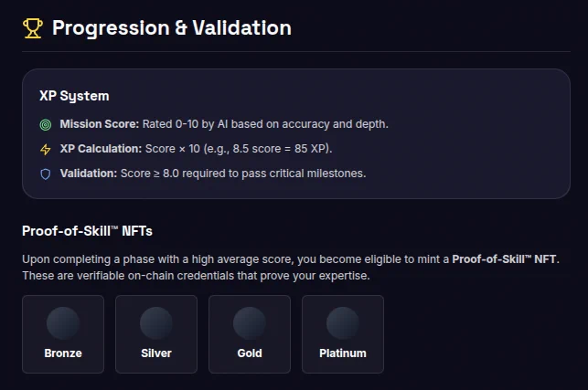588x390 pixels.
Task: Click the Mission Score bold label
Action: (x=100, y=124)
